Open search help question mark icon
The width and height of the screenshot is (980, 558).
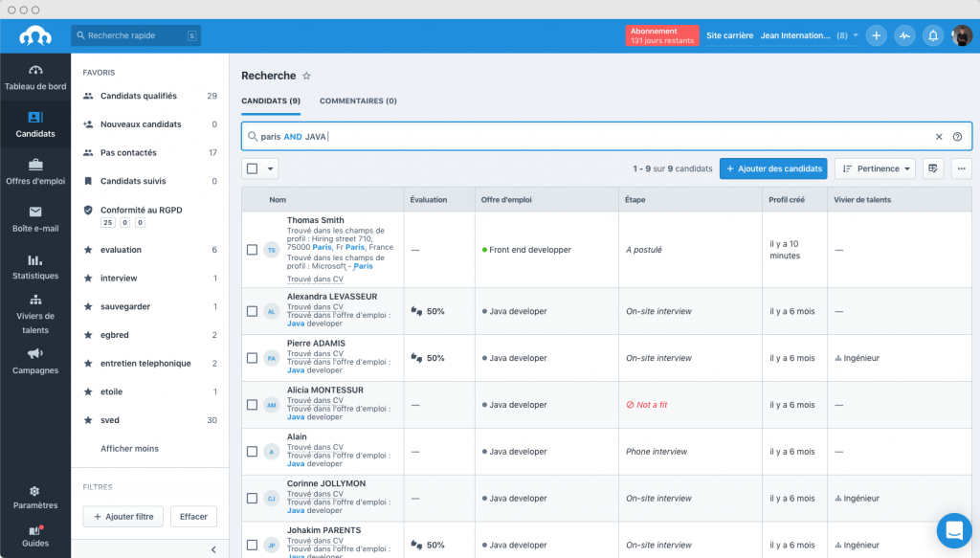click(x=957, y=137)
